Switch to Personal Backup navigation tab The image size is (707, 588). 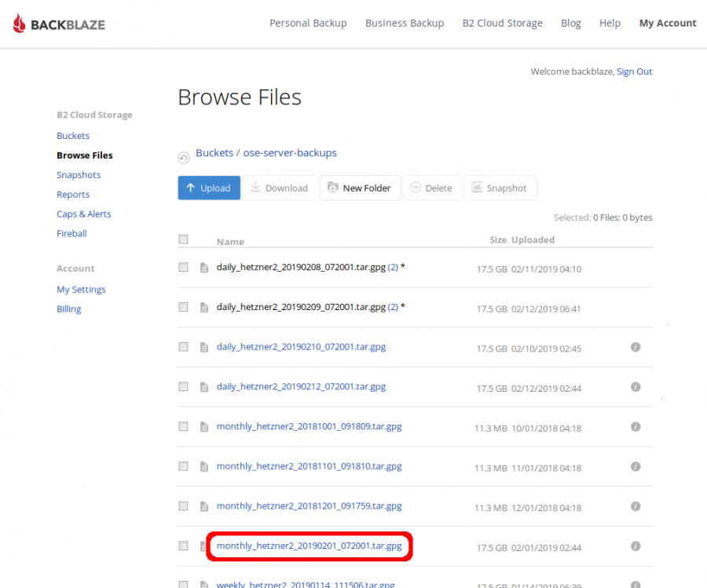308,23
